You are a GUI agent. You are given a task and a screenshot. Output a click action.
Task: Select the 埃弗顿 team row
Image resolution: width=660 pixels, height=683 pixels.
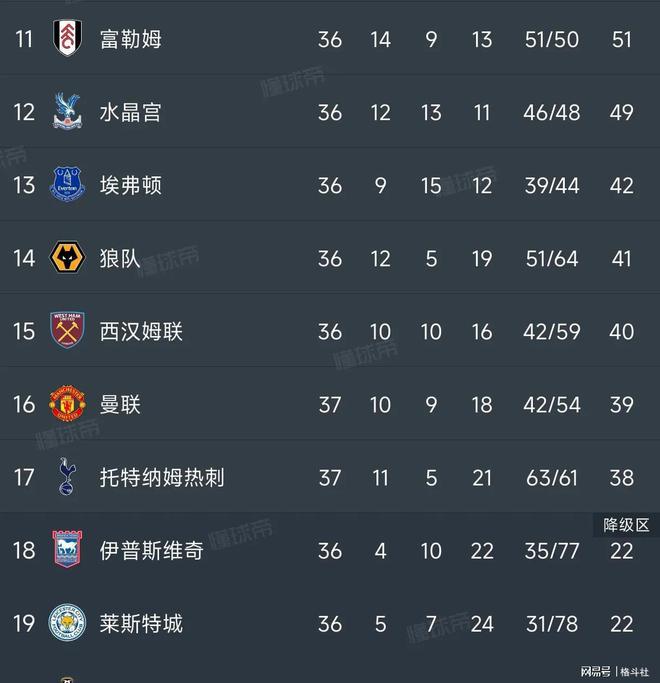tap(330, 185)
